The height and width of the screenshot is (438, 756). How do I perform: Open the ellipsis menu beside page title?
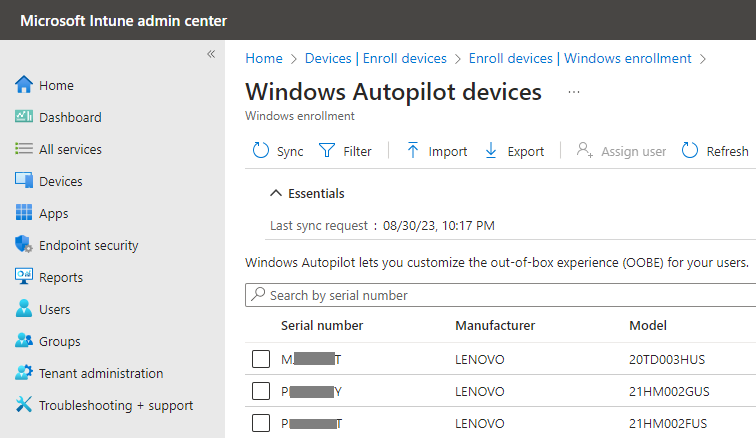click(x=574, y=92)
